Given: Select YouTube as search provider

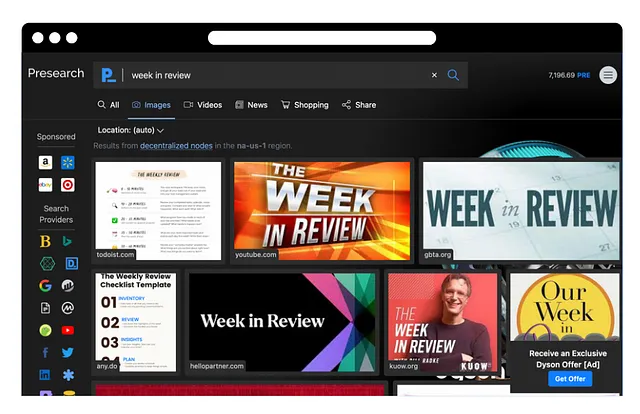Looking at the screenshot, I should [x=68, y=330].
